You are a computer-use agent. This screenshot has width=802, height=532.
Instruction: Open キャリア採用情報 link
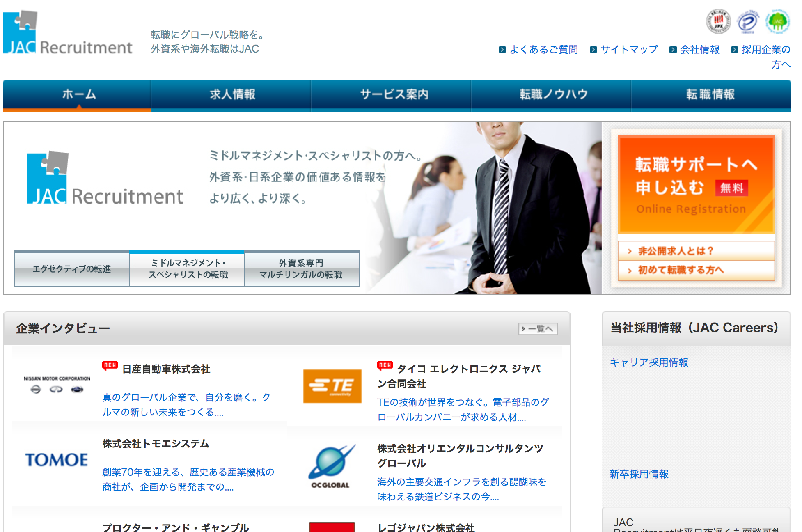(648, 362)
